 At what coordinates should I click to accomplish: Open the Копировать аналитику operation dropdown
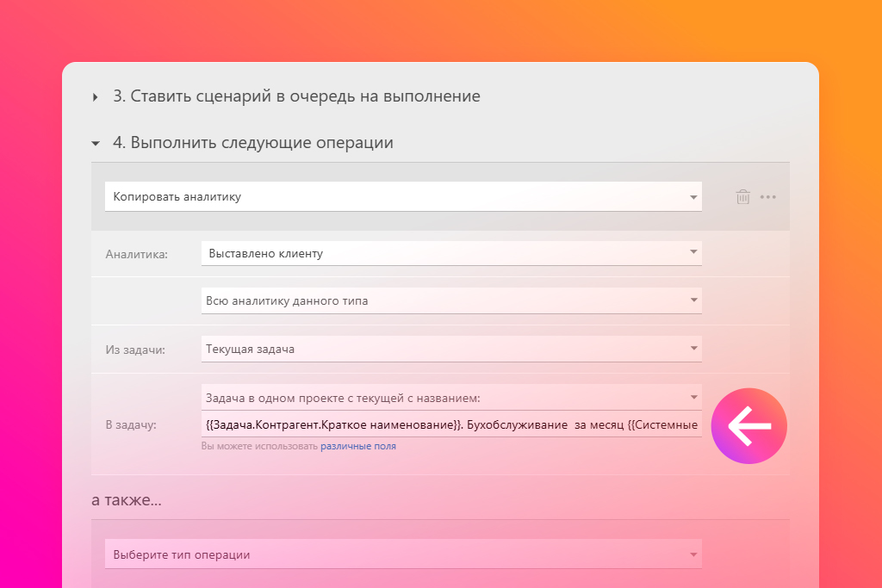pyautogui.click(x=403, y=196)
